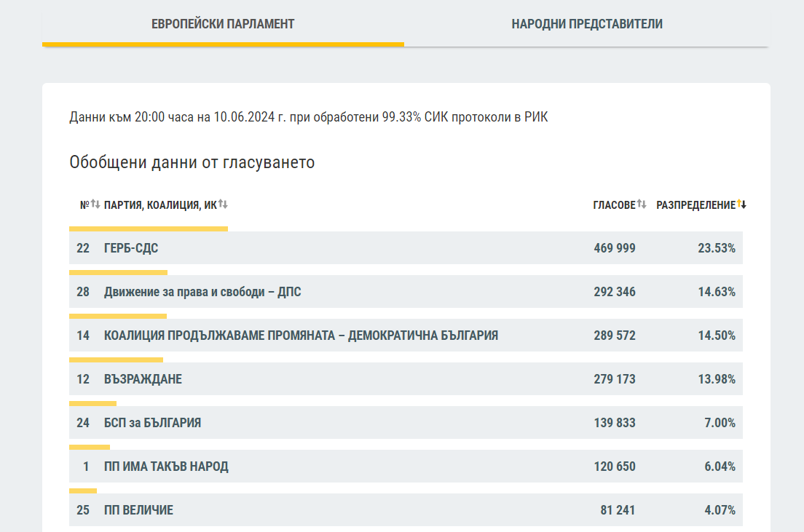
Task: Click sort arrows beside ГЛАСОВЕ header
Action: (x=642, y=205)
